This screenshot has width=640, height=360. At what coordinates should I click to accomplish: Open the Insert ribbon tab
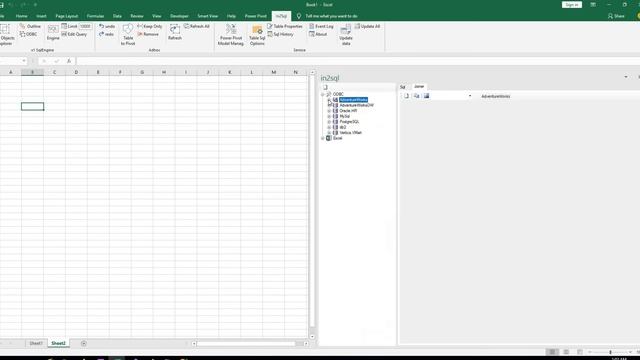tap(41, 16)
